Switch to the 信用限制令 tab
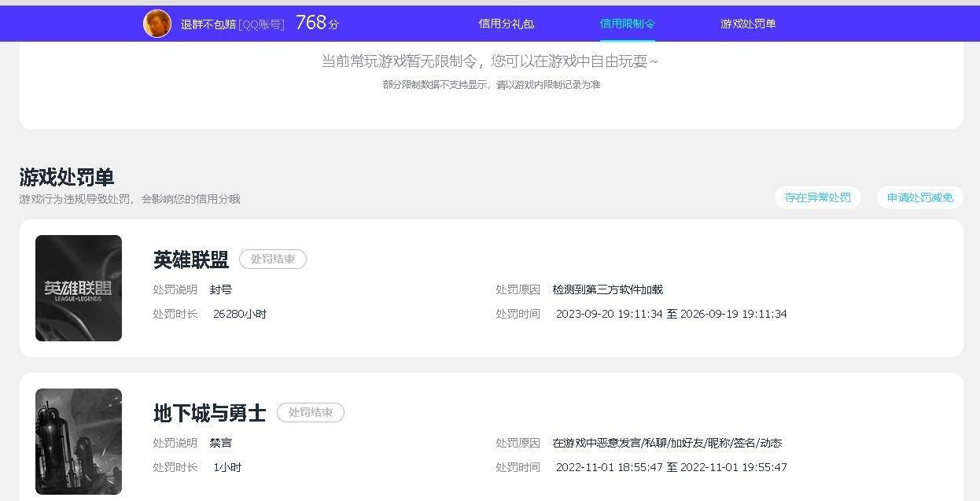 628,24
